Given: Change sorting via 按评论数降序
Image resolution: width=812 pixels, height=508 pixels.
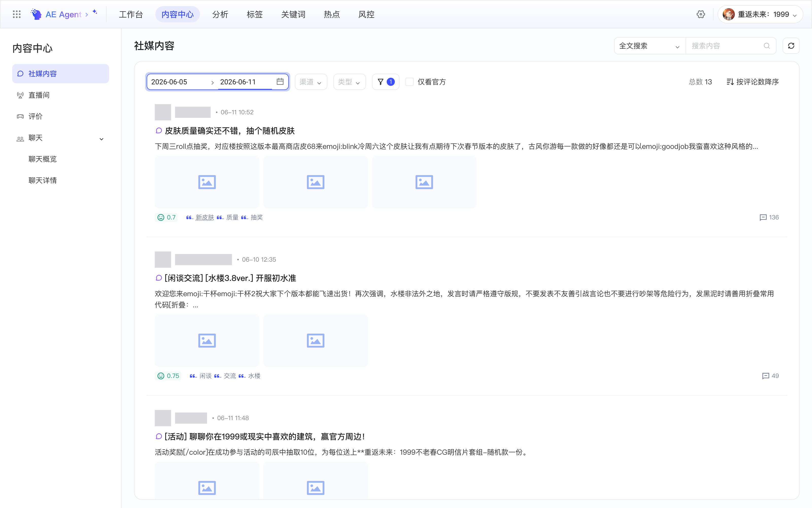Looking at the screenshot, I should point(753,82).
